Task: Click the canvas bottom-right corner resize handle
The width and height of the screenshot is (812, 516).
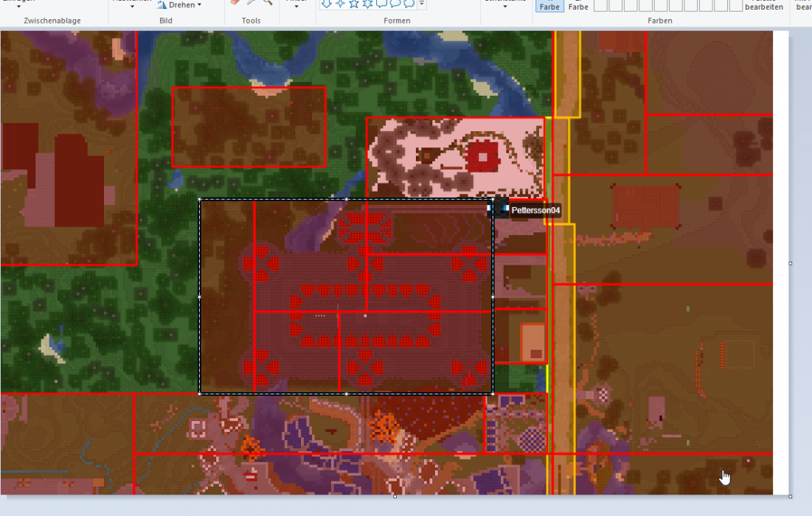Action: pos(791,496)
